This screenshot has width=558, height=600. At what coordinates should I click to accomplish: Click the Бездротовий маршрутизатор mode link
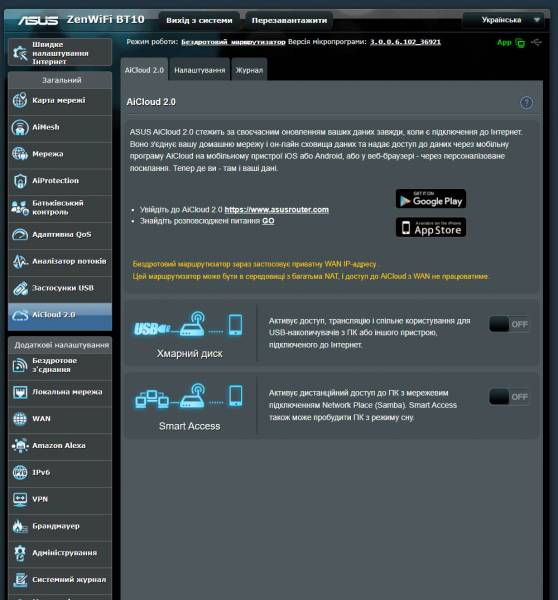click(x=233, y=42)
